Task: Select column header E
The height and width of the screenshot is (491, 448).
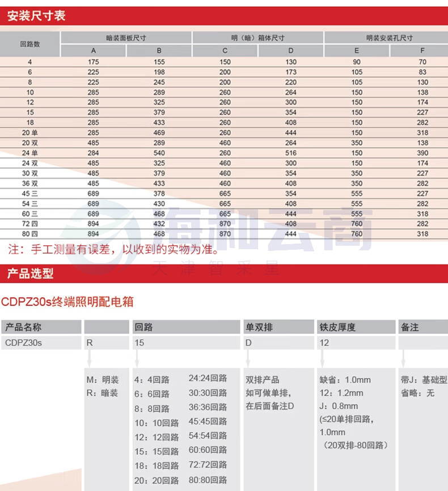Action: [357, 51]
